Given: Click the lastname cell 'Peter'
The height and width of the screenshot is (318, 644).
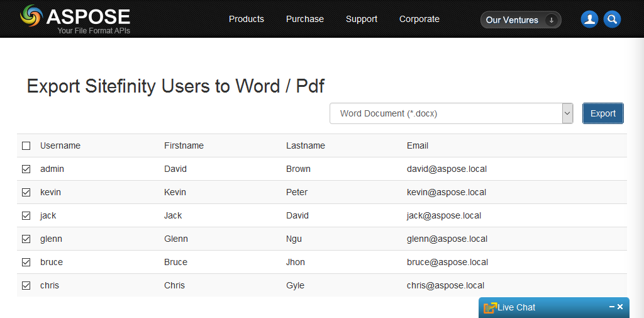Looking at the screenshot, I should point(297,192).
